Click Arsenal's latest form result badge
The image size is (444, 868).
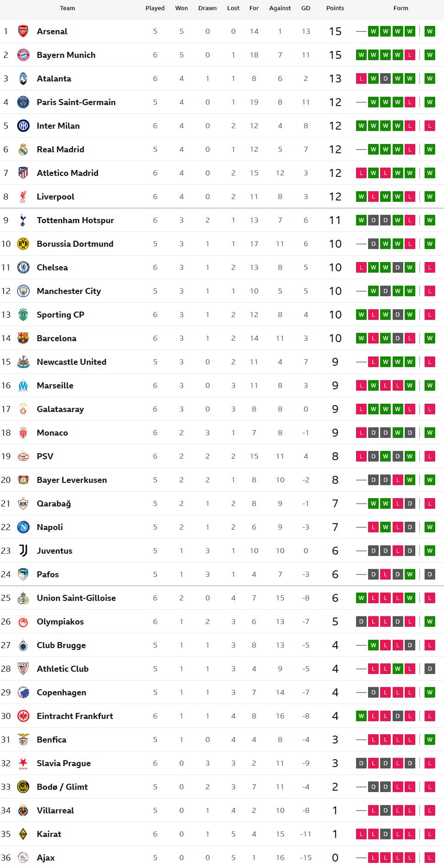tap(430, 31)
